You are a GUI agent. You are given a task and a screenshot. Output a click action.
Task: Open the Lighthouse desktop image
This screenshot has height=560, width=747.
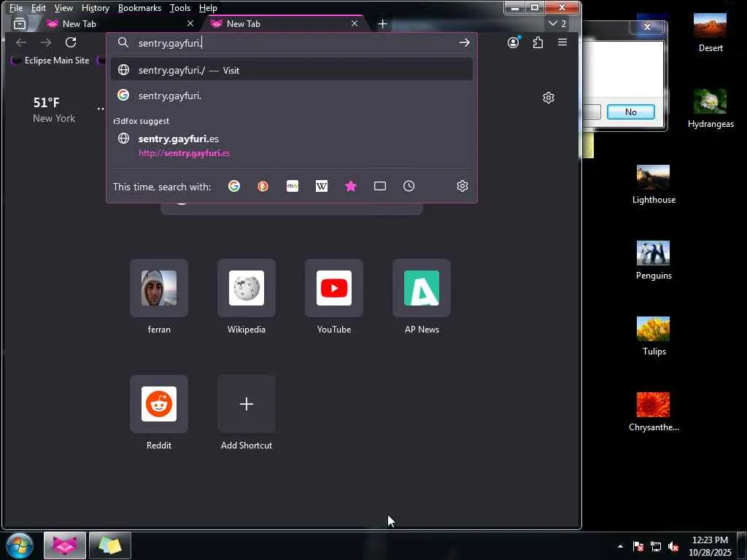tap(654, 184)
